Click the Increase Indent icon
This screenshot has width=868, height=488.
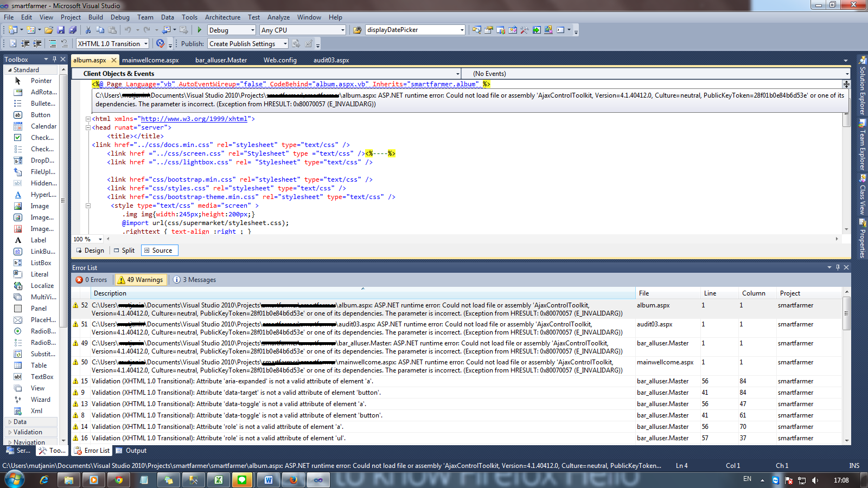[37, 43]
